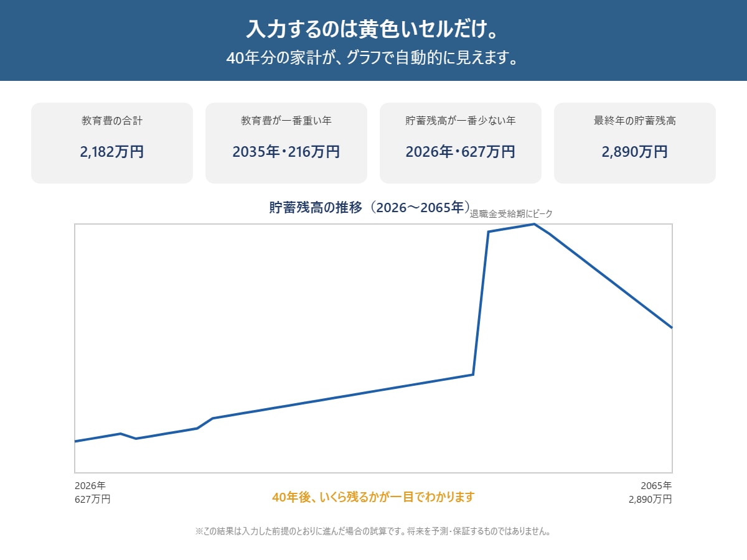Screen dimensions: 747x560
Task: Select the 教育費が一番重い年 card label
Action: 286,121
